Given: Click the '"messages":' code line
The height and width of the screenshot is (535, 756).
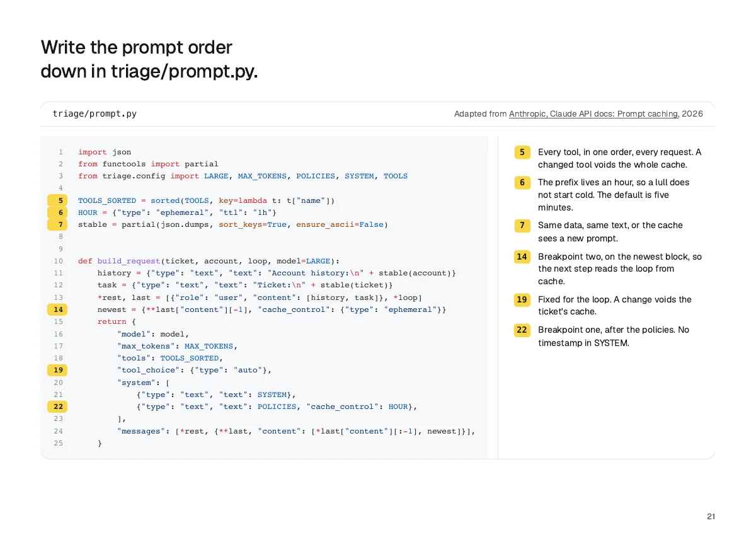Looking at the screenshot, I should 296,431.
